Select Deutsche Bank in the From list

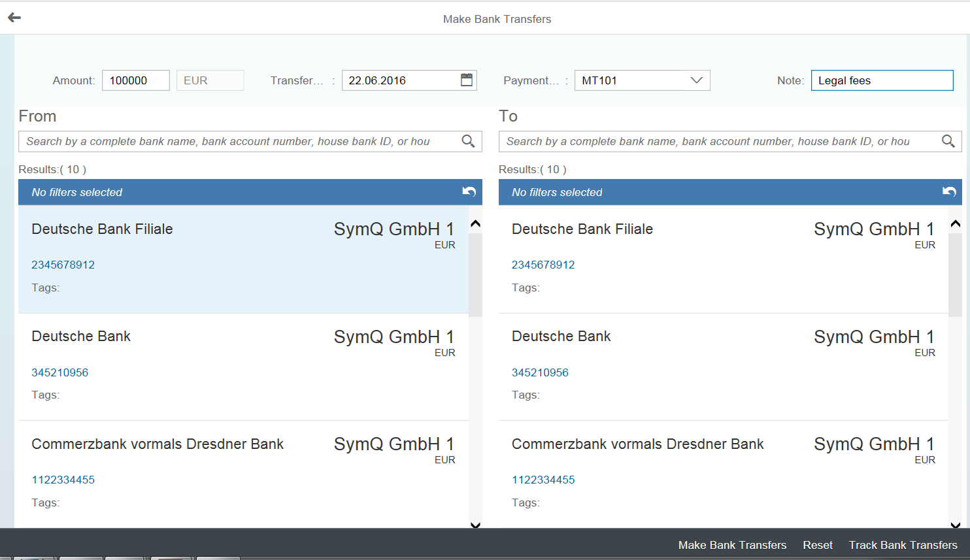click(81, 337)
